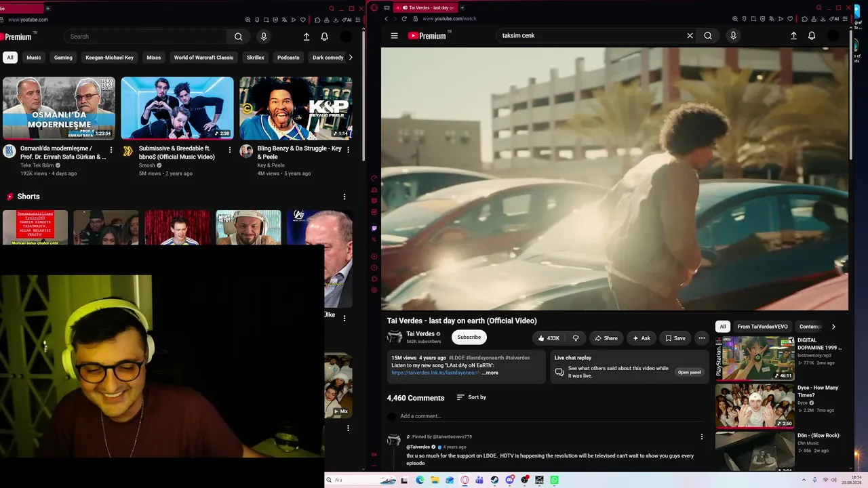The image size is (868, 488).
Task: Open Twitch in the Opera sidebar
Action: [x=374, y=228]
